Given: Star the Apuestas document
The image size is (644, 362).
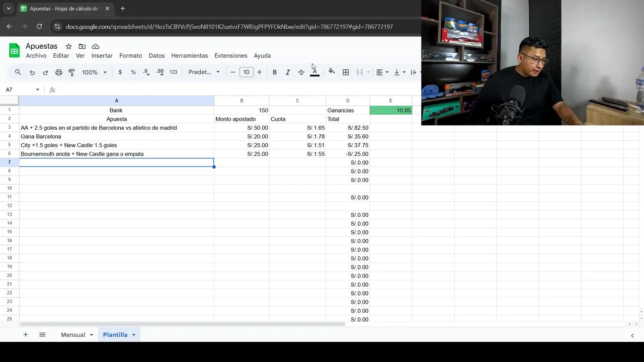Looking at the screenshot, I should point(68,46).
